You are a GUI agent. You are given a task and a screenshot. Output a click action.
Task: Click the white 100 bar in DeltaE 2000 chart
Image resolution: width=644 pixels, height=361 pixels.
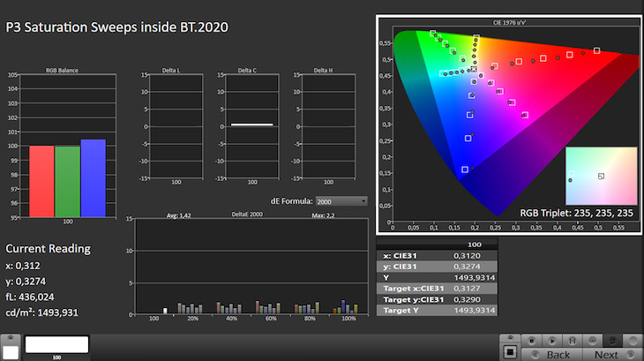tap(165, 311)
